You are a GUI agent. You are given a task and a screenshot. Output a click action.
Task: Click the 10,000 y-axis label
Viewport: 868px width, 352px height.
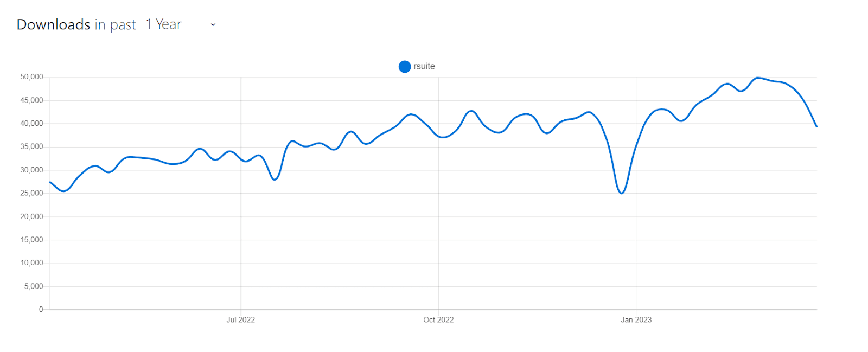[x=31, y=263]
